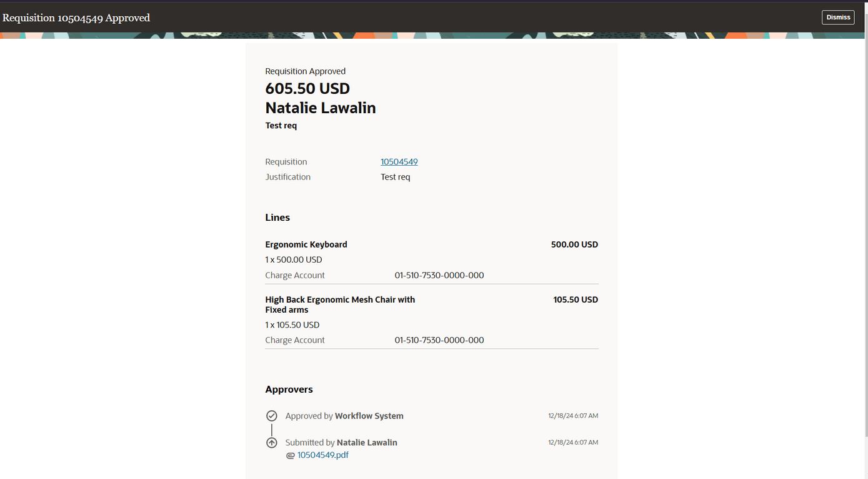The height and width of the screenshot is (479, 868).
Task: Click the 500.00 USD line amount
Action: click(574, 244)
